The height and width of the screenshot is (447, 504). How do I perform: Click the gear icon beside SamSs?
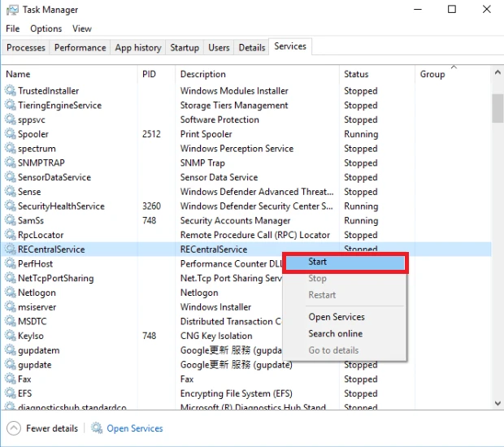pos(11,220)
